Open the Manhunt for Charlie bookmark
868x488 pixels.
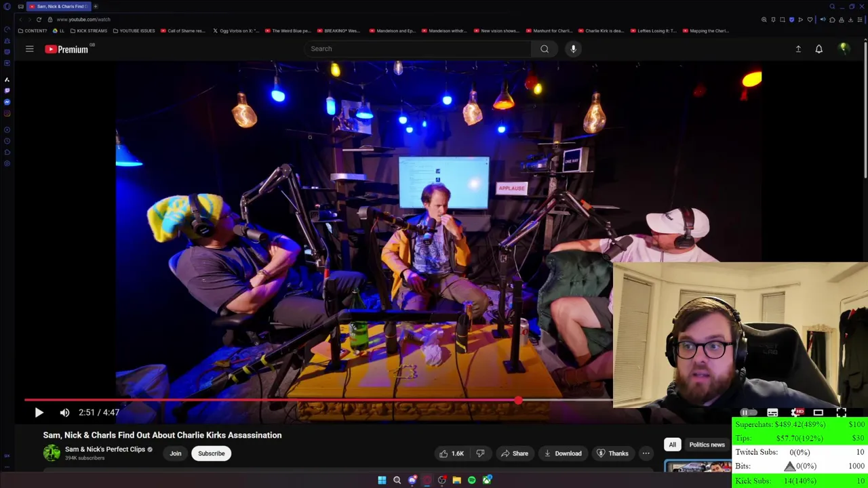[x=549, y=30]
